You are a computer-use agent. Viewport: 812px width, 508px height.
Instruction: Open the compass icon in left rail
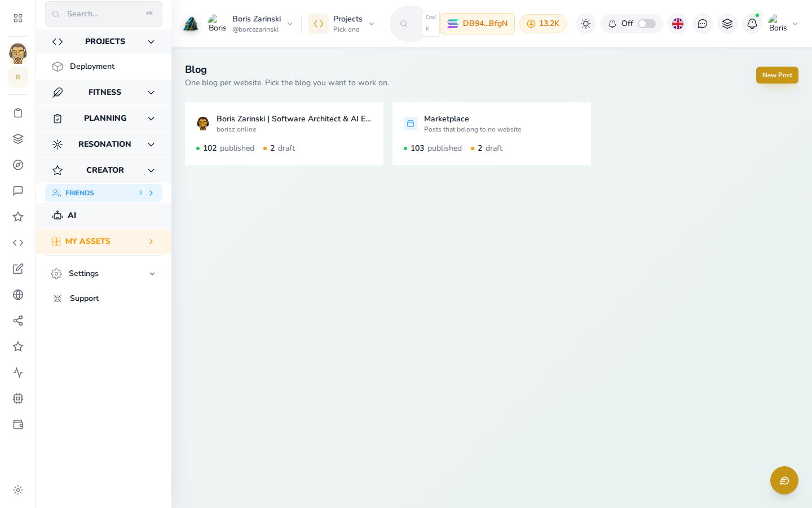[18, 165]
